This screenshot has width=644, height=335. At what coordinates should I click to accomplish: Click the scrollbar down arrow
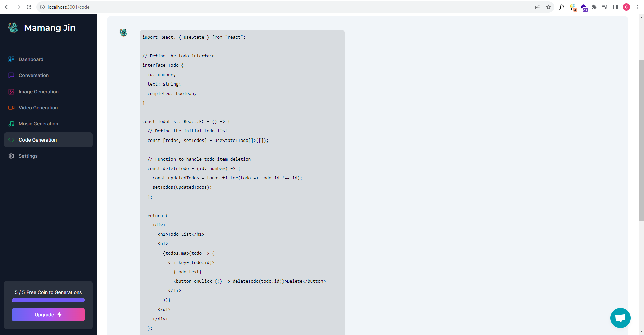[641, 332]
